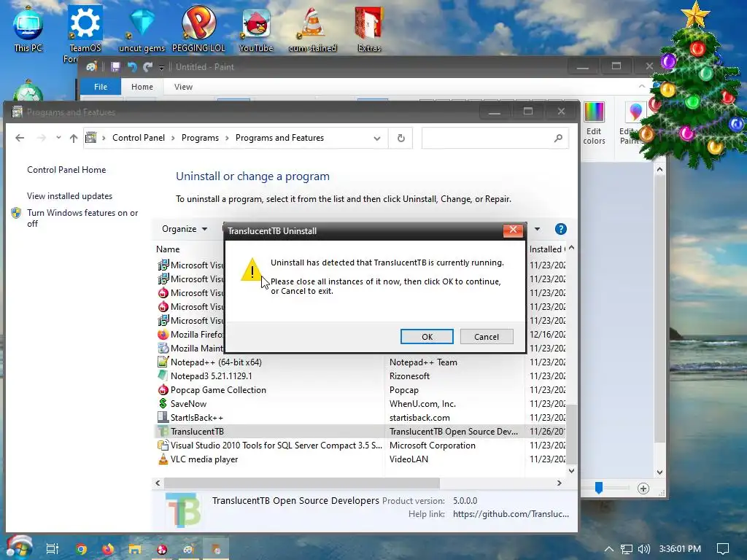The width and height of the screenshot is (747, 560).
Task: Click the program list scroll down arrow
Action: click(x=572, y=471)
